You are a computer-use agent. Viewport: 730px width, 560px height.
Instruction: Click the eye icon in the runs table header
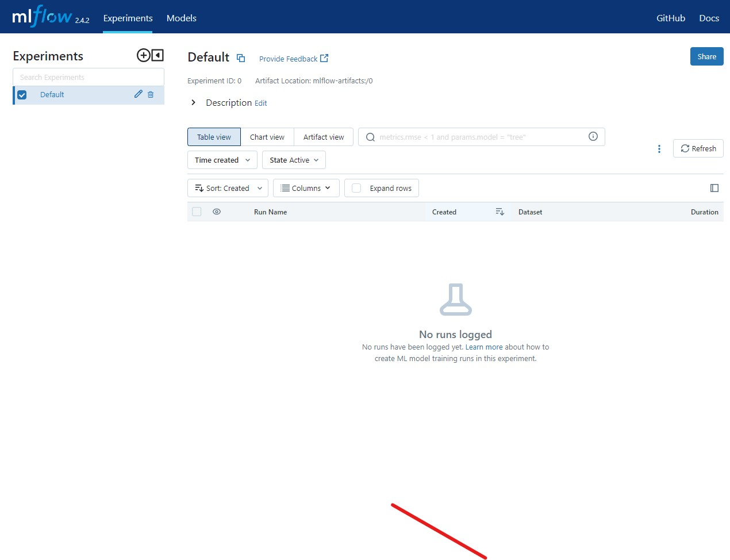[217, 212]
